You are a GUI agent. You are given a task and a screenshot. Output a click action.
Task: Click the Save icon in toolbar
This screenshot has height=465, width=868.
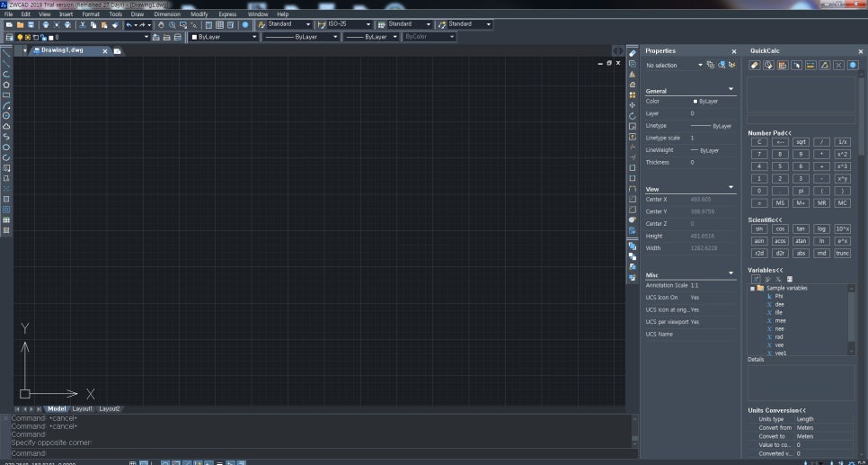(31, 25)
